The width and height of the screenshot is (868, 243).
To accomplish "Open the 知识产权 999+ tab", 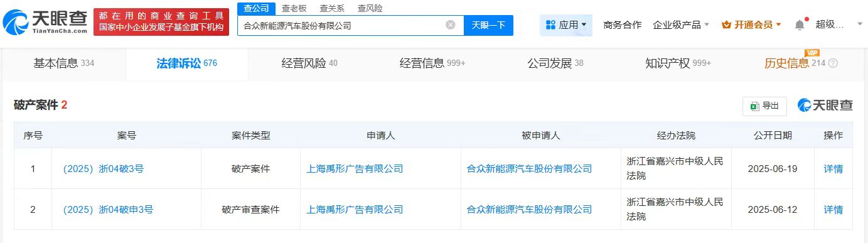I will (x=678, y=63).
